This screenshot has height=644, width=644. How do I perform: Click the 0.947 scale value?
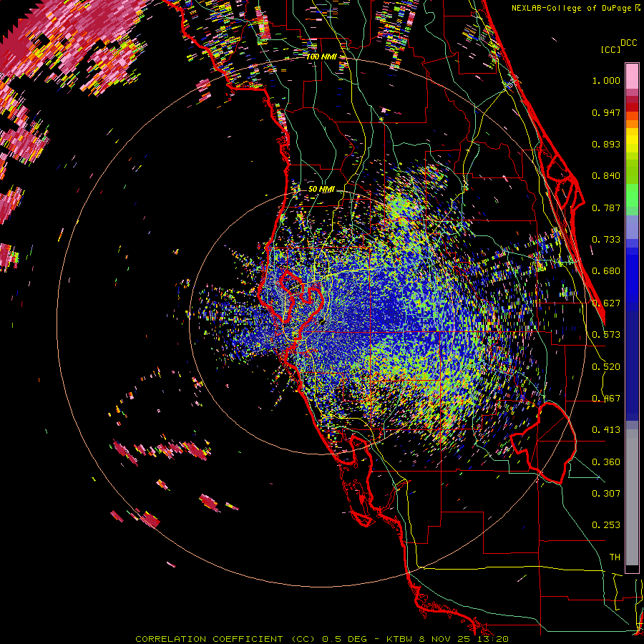pyautogui.click(x=606, y=112)
